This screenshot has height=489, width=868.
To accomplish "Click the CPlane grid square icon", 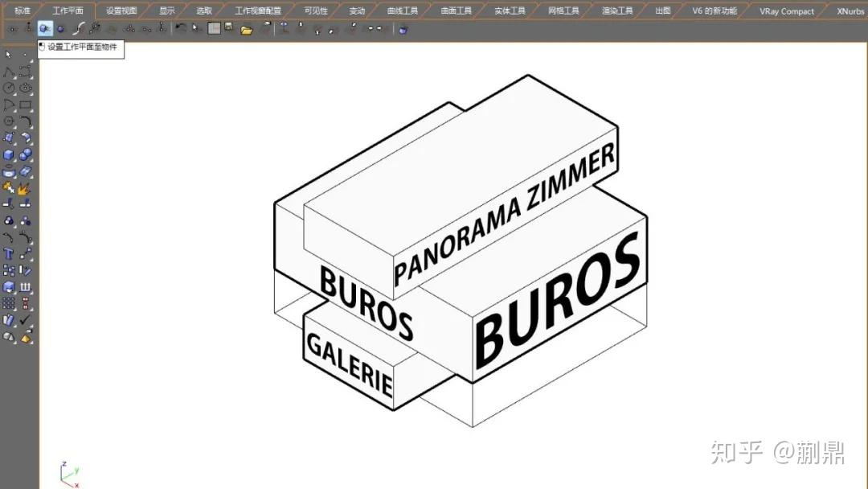I will 214,28.
